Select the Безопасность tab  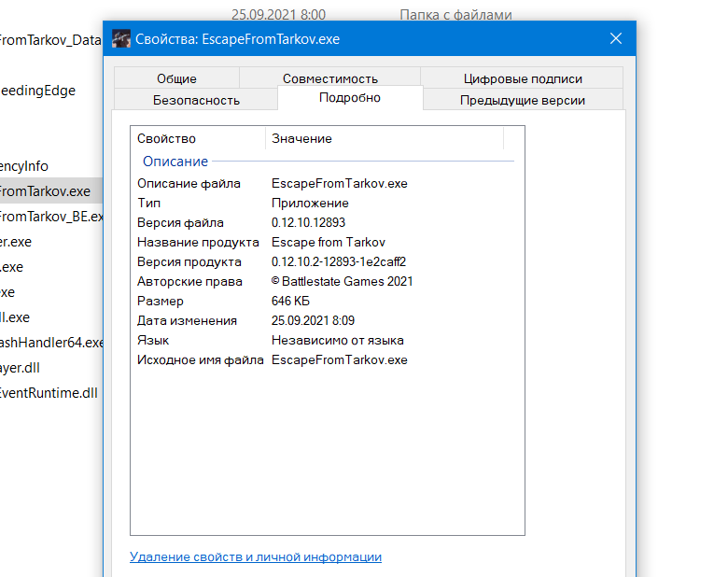tap(196, 100)
